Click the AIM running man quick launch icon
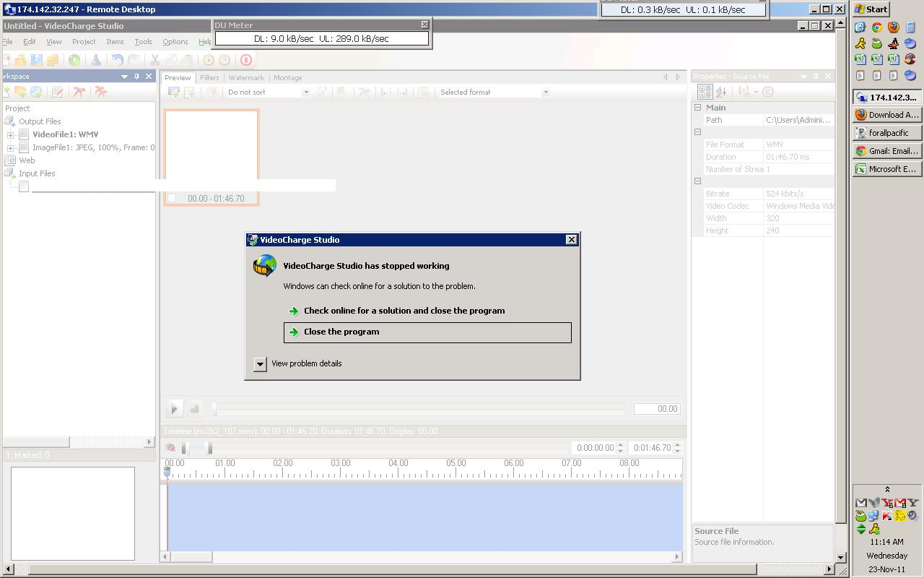 (860, 43)
